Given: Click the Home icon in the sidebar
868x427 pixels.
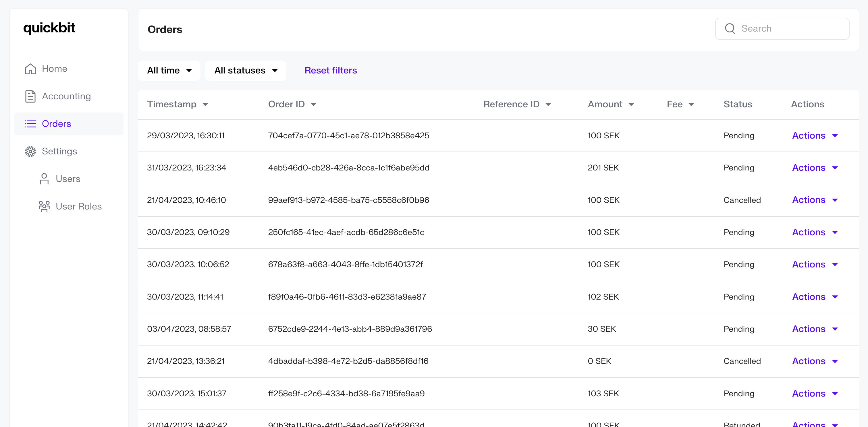Looking at the screenshot, I should tap(30, 68).
